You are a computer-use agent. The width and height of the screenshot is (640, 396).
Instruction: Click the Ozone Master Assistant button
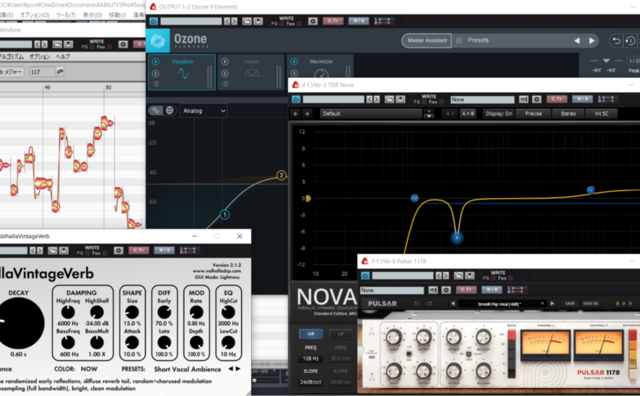click(427, 40)
